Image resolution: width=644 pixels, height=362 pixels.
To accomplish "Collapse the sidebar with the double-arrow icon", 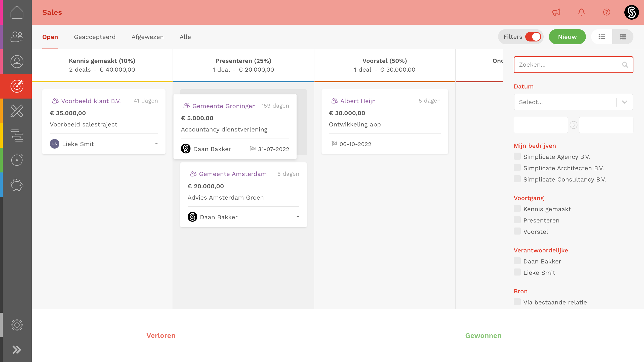I will click(x=17, y=349).
